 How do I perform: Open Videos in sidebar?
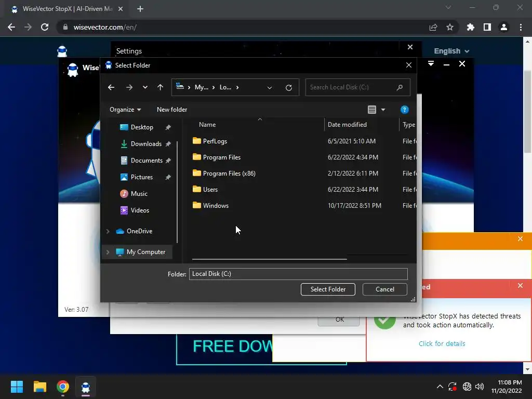(x=140, y=210)
